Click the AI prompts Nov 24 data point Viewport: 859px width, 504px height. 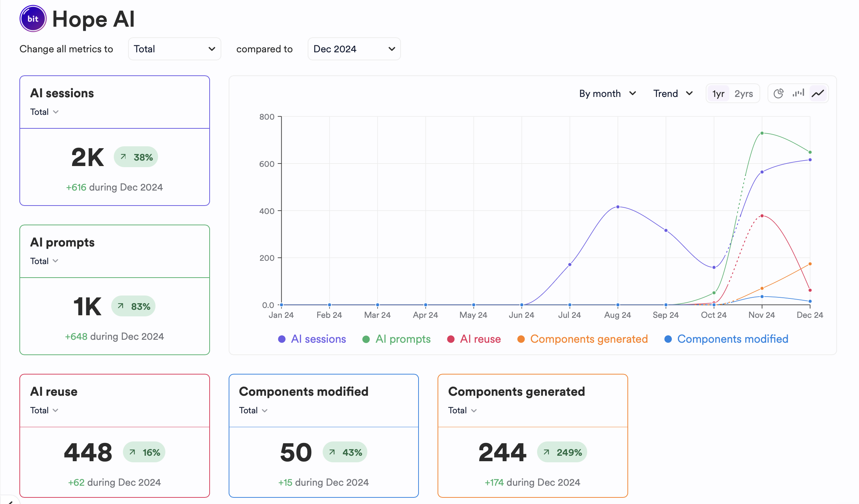click(x=762, y=133)
